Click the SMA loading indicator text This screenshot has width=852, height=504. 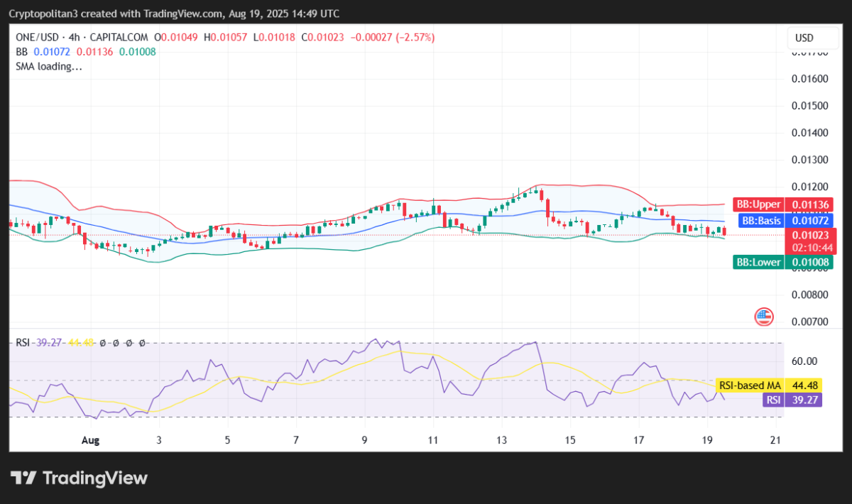pyautogui.click(x=49, y=66)
